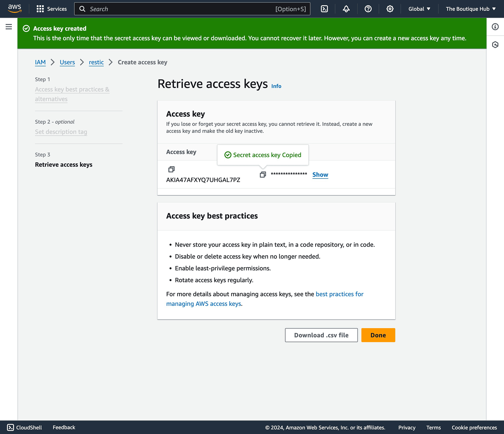Open Info link beside Retrieve access keys

[276, 86]
